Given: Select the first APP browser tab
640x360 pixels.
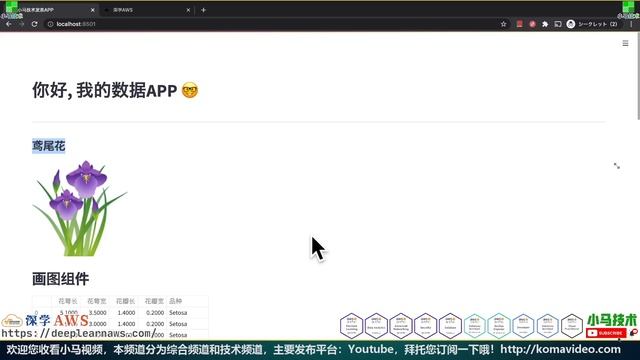Looking at the screenshot, I should (49, 10).
